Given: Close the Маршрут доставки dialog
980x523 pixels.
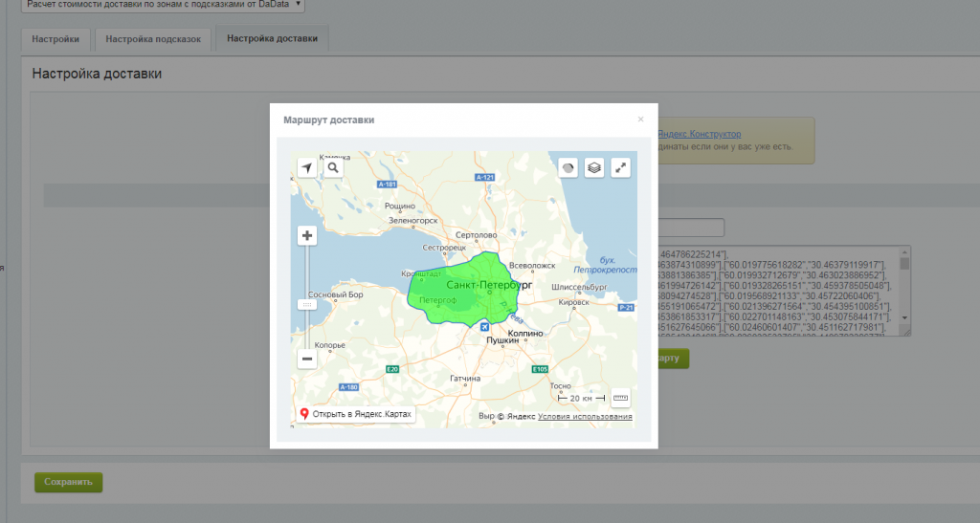Looking at the screenshot, I should tap(640, 120).
